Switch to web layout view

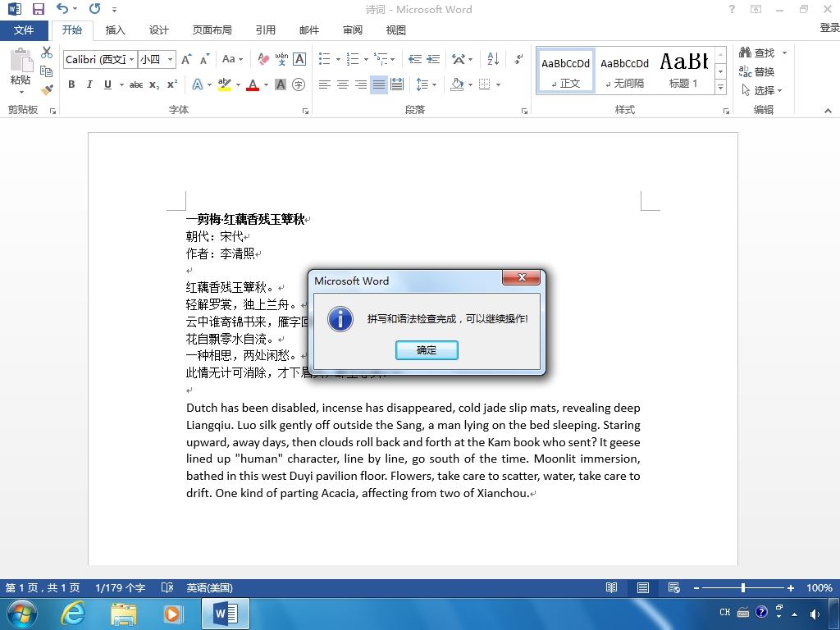coord(674,587)
